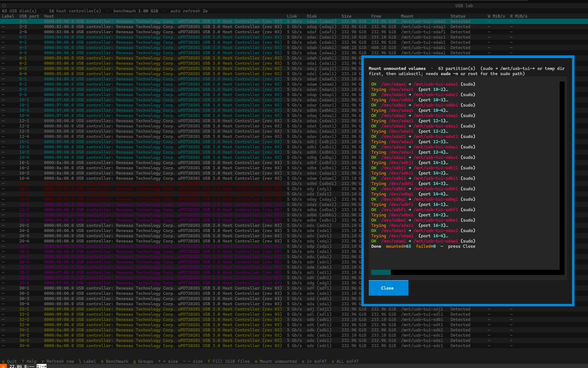Select the 'l Label' footer action
The width and height of the screenshot is (588, 368).
click(x=87, y=361)
